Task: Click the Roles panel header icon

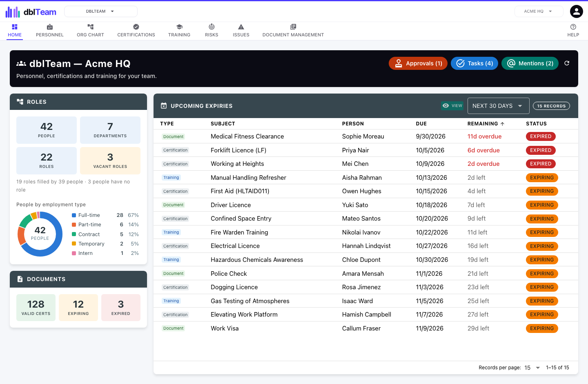Action: 20,102
